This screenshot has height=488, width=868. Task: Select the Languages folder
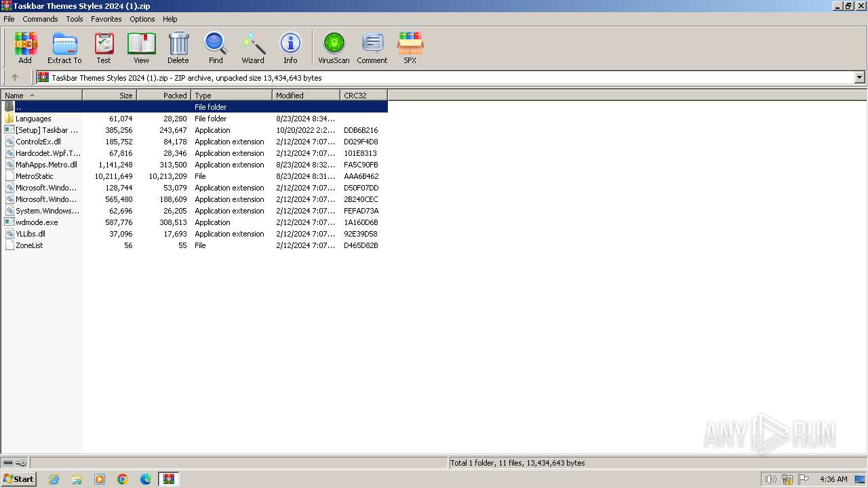point(195,119)
